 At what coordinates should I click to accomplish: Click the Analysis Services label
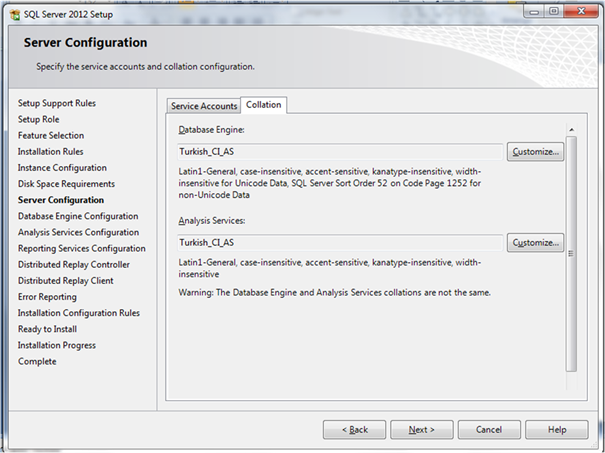pos(212,221)
